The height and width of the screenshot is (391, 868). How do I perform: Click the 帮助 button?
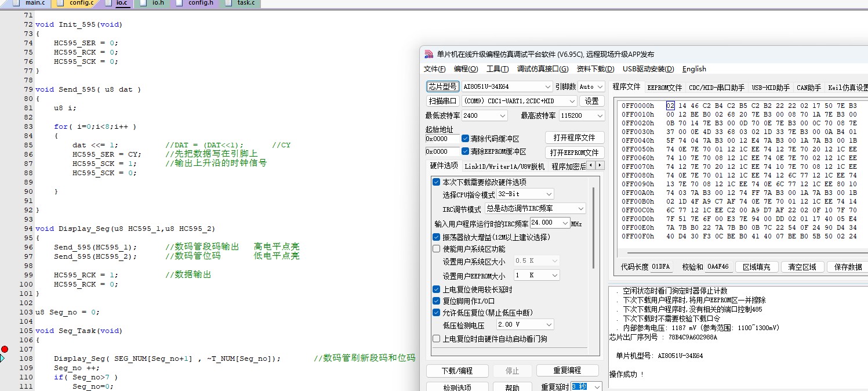(x=512, y=387)
